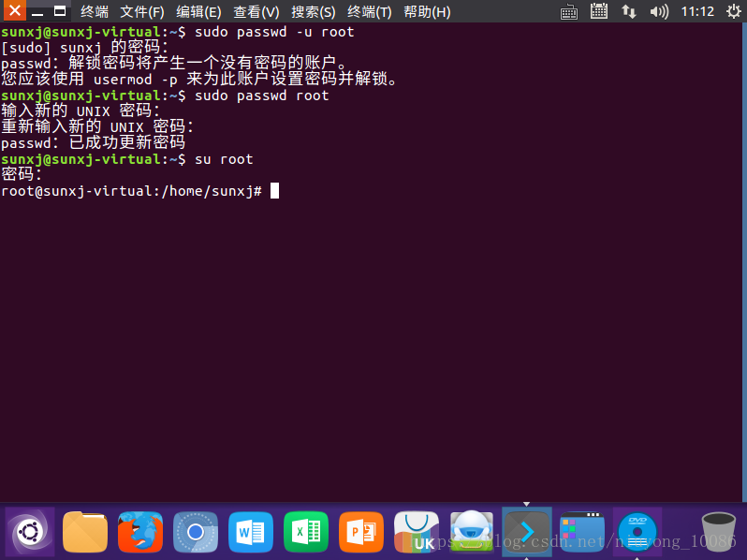
Task: Launch Firefox from the dock
Action: [140, 531]
